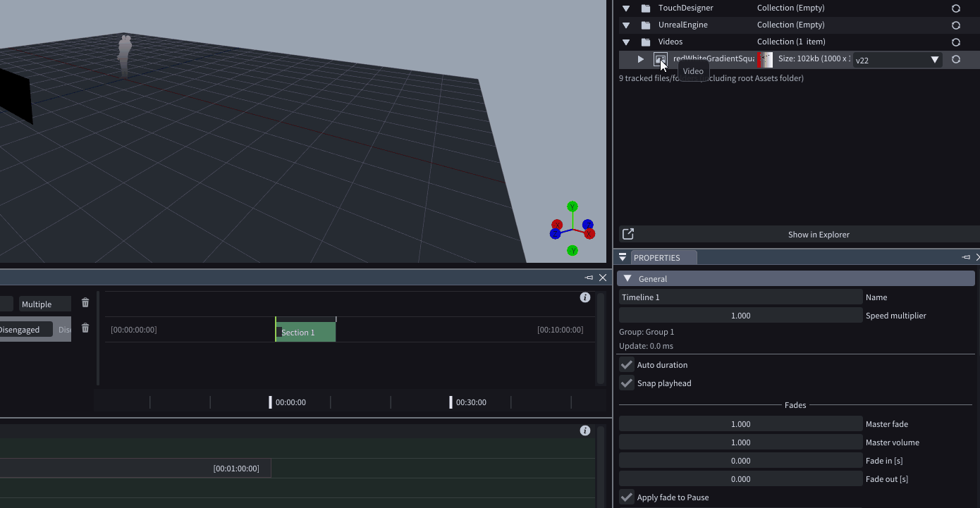Screen dimensions: 980x508
Task: Click the Show in Explorer button
Action: click(x=818, y=235)
